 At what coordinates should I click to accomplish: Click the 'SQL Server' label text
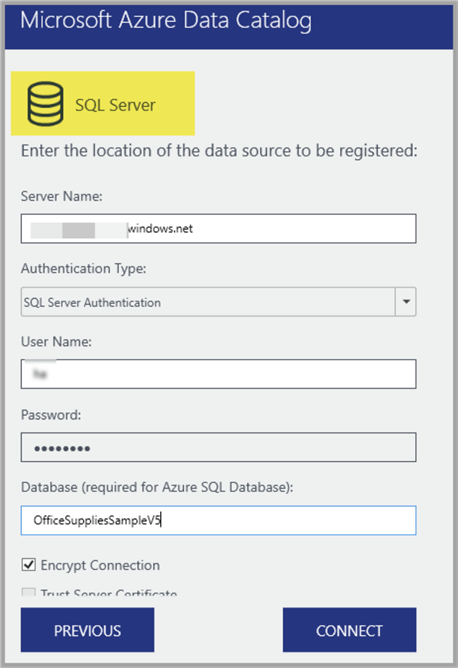point(115,105)
